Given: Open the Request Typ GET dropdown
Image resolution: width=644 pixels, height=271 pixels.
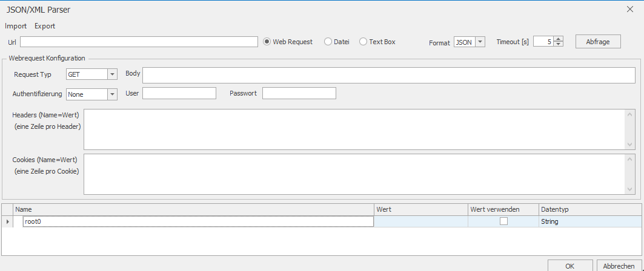Looking at the screenshot, I should point(112,74).
